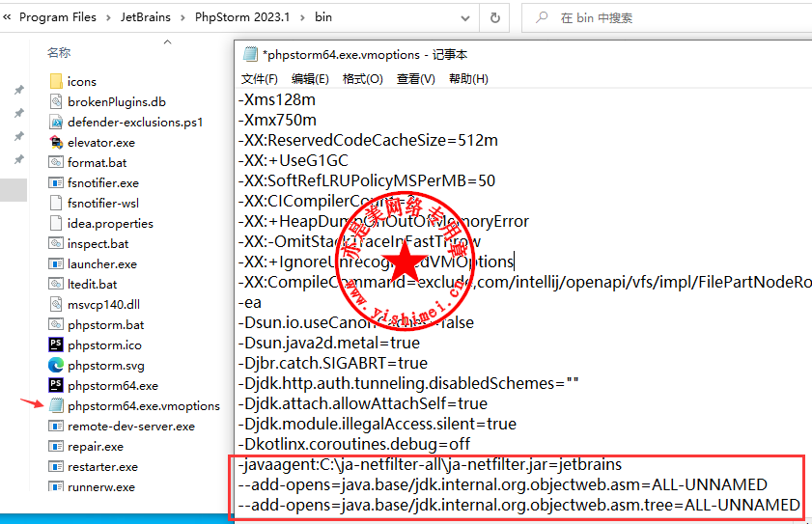
Task: Refresh the bin folder view
Action: click(495, 18)
